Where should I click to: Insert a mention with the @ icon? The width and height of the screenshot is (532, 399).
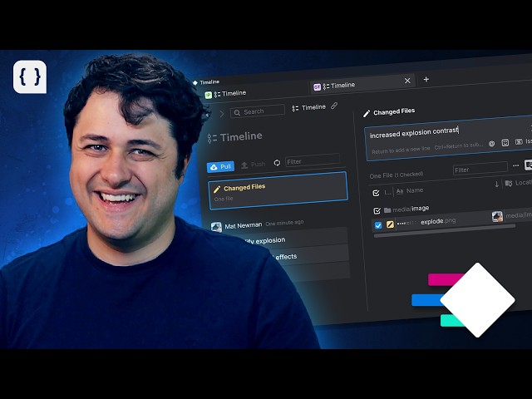[491, 144]
